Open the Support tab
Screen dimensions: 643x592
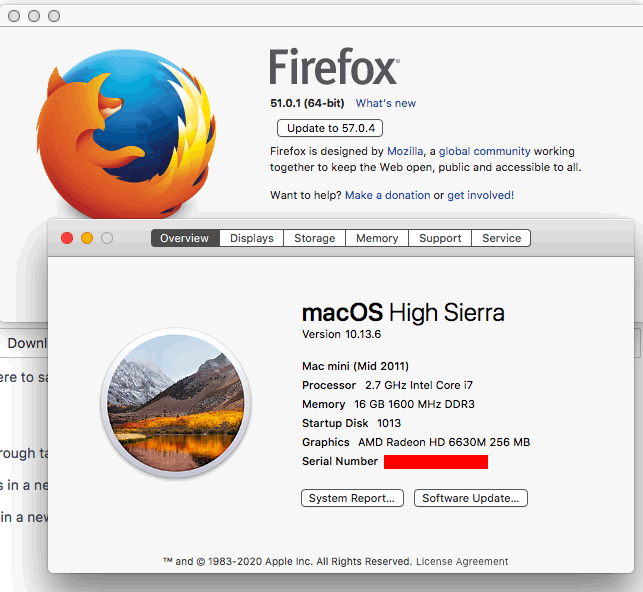[x=440, y=238]
